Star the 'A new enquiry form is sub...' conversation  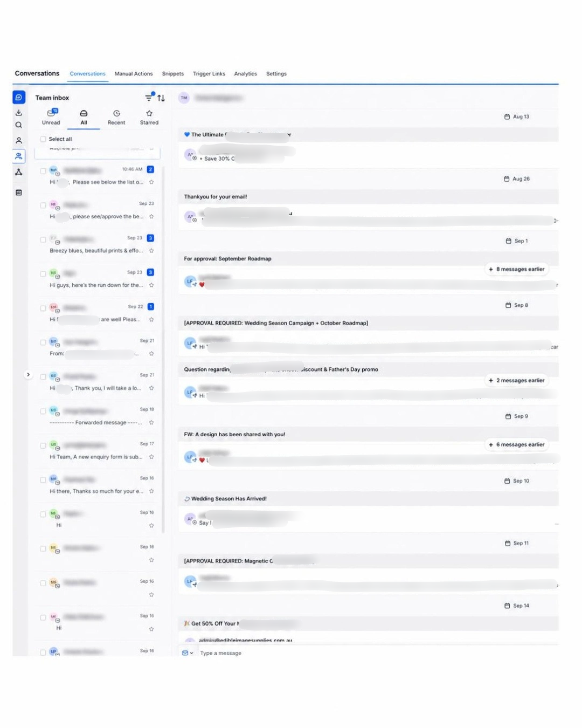[151, 457]
